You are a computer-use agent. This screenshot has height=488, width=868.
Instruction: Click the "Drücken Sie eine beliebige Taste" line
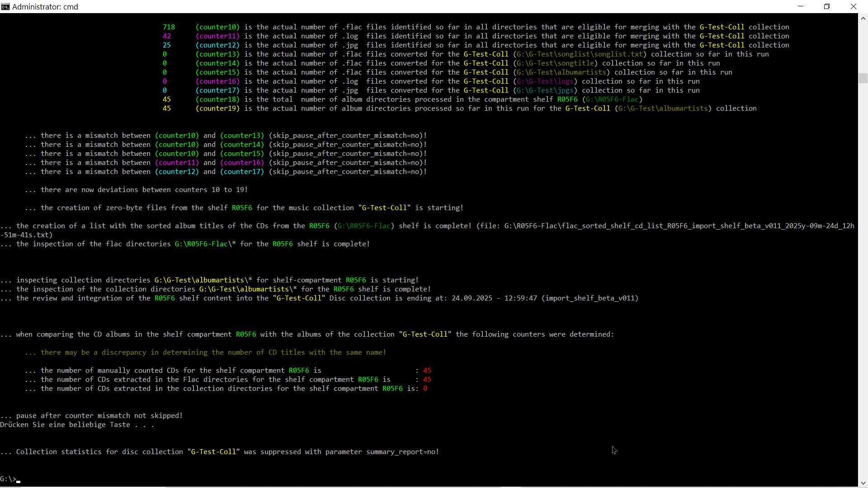point(77,425)
